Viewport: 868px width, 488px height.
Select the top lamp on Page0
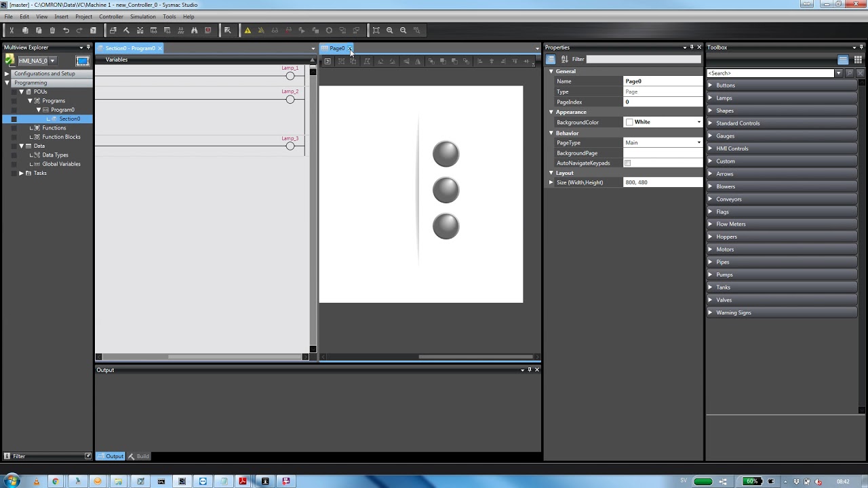[446, 154]
